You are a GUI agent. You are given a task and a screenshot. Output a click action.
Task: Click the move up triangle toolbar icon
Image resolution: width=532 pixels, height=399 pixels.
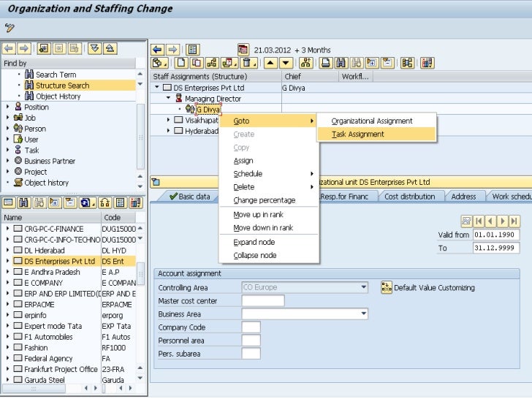click(x=270, y=64)
